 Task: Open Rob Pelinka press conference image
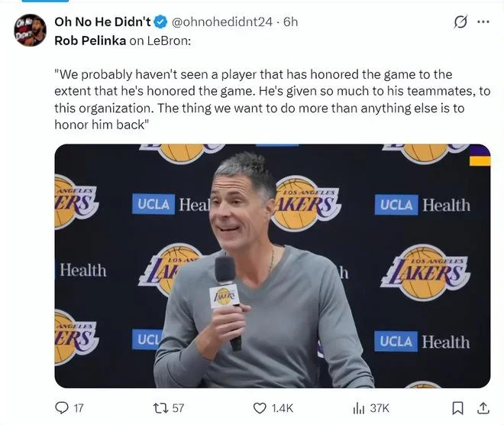pyautogui.click(x=273, y=266)
